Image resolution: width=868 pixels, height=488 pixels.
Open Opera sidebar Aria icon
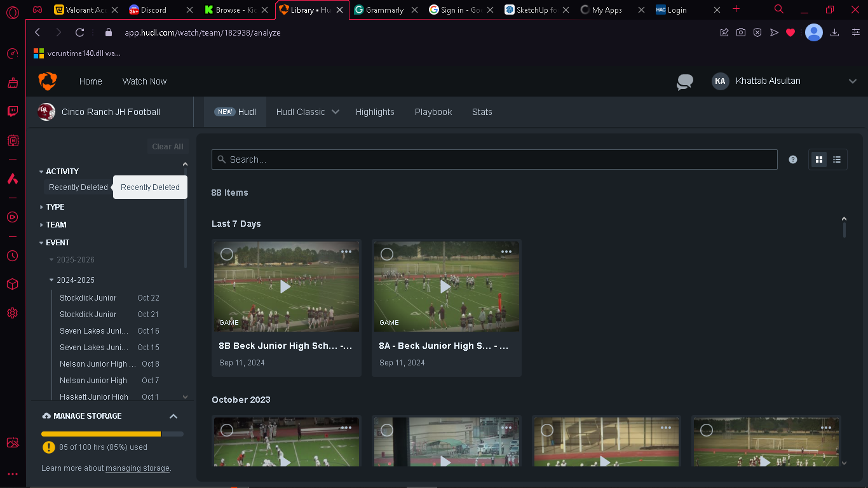(12, 179)
